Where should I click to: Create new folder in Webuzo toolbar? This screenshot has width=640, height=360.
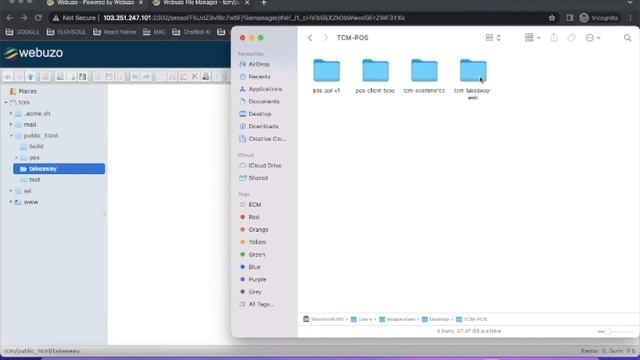(60, 76)
